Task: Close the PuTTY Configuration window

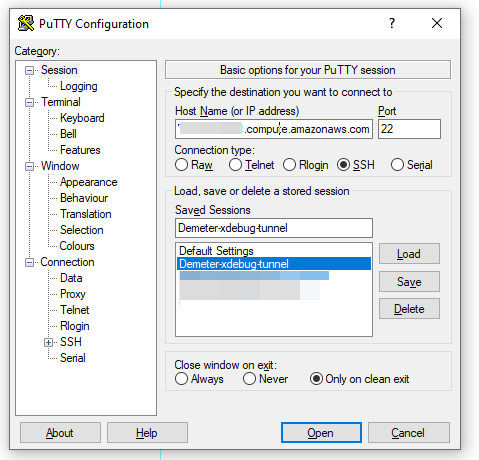Action: tap(437, 23)
